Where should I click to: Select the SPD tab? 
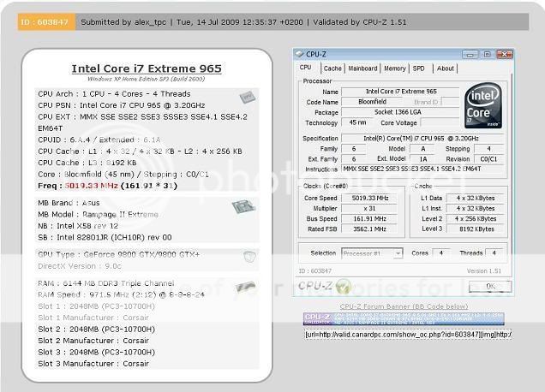click(x=418, y=68)
